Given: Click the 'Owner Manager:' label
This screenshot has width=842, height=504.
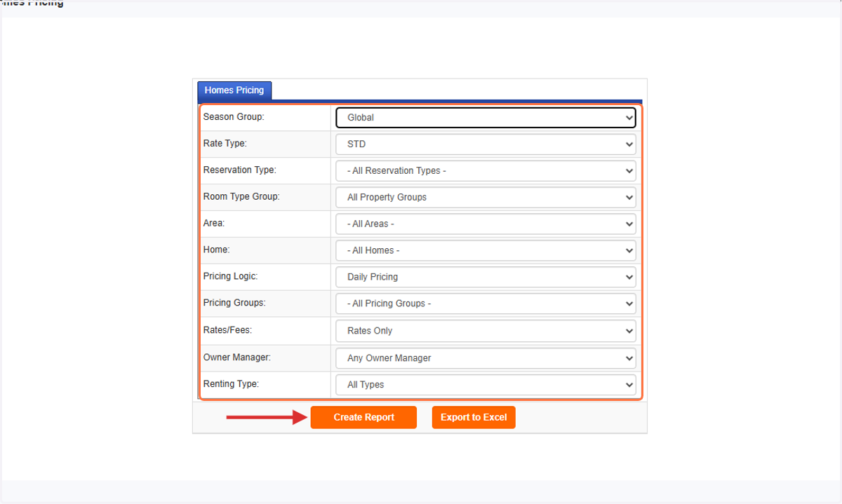Looking at the screenshot, I should [237, 357].
